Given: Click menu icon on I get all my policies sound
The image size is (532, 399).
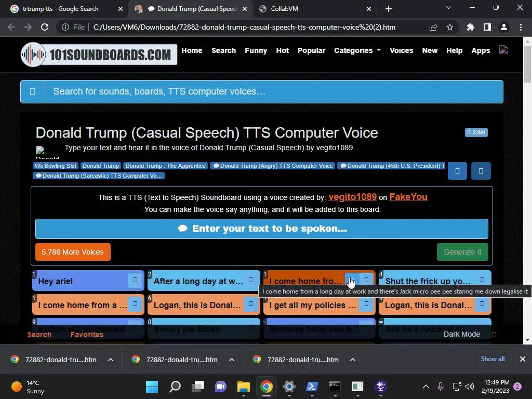Looking at the screenshot, I should click(366, 304).
